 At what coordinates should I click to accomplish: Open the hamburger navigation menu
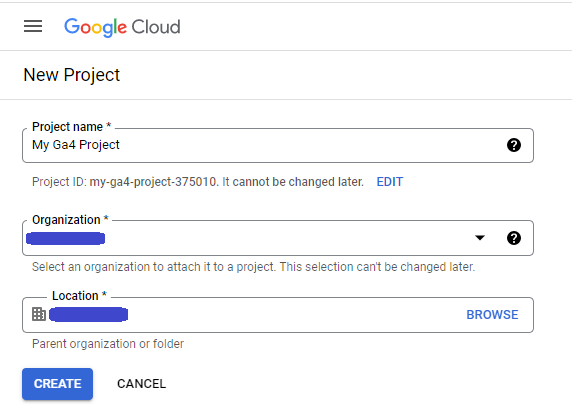(33, 26)
